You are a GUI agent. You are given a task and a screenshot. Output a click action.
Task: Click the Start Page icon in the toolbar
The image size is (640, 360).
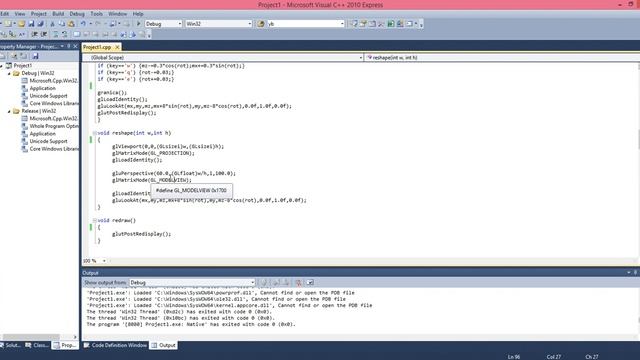click(391, 24)
